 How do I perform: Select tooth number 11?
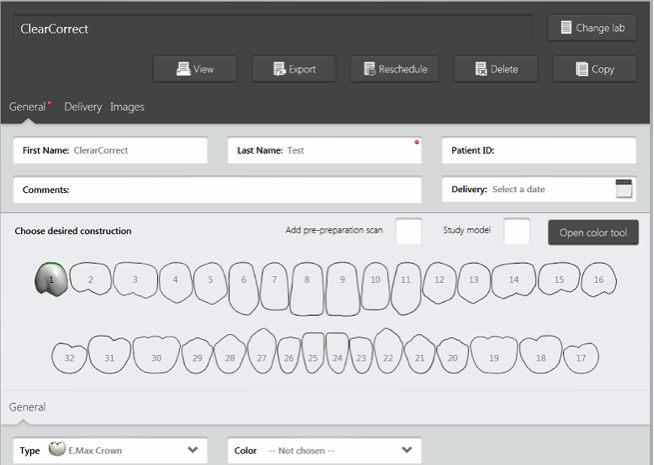406,287
